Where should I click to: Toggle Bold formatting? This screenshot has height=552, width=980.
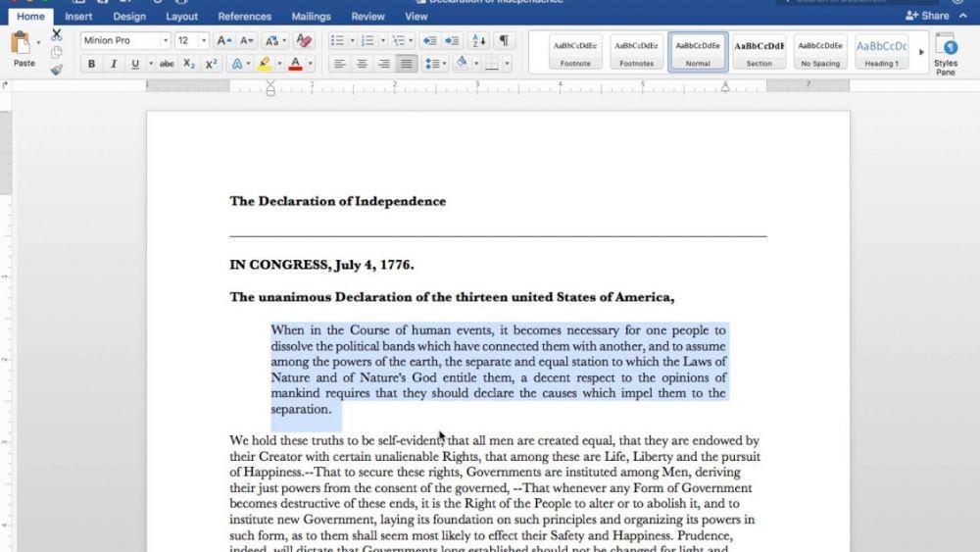coord(91,64)
